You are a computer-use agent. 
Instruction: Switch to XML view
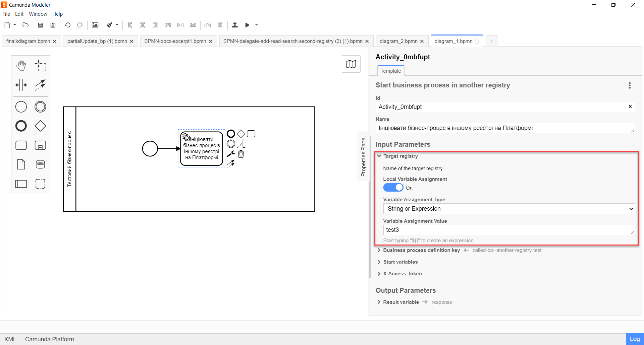coord(10,339)
